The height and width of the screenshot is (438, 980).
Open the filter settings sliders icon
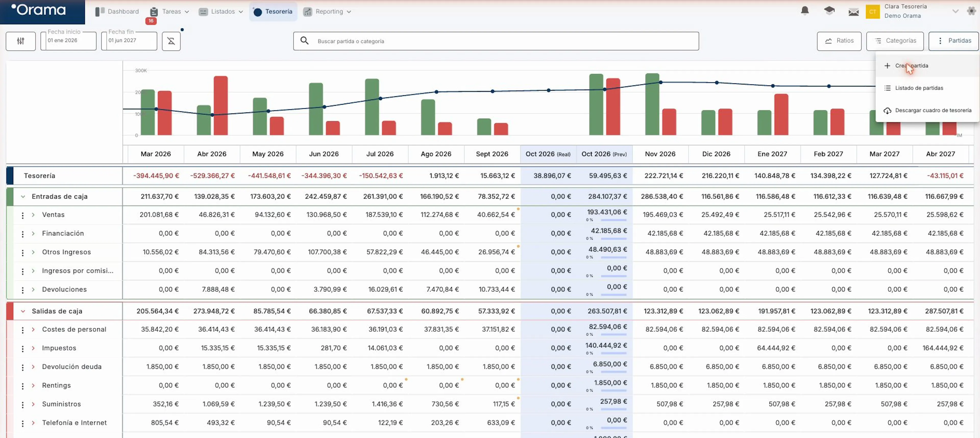[20, 41]
